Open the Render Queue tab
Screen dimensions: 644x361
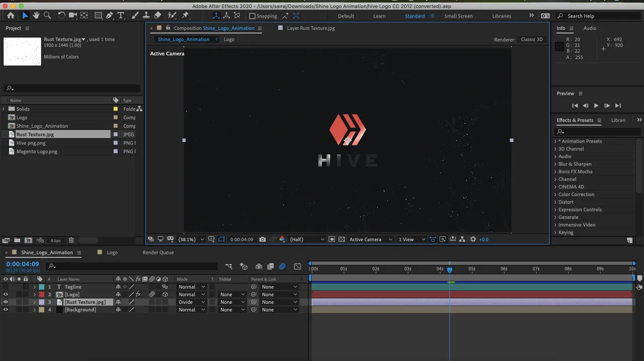tap(158, 252)
